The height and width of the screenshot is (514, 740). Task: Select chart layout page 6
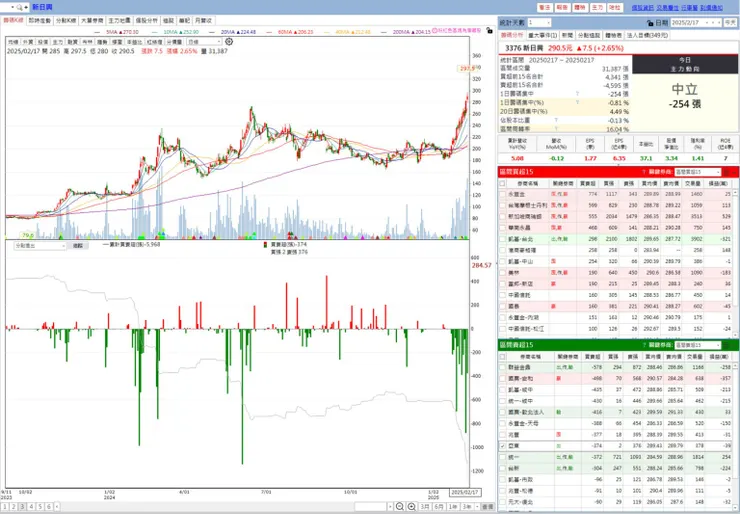coord(49,507)
